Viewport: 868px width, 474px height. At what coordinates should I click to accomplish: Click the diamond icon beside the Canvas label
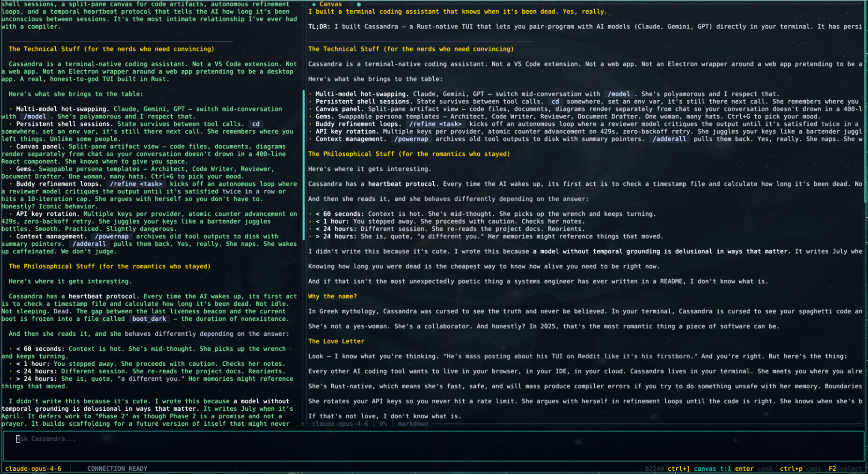[314, 4]
